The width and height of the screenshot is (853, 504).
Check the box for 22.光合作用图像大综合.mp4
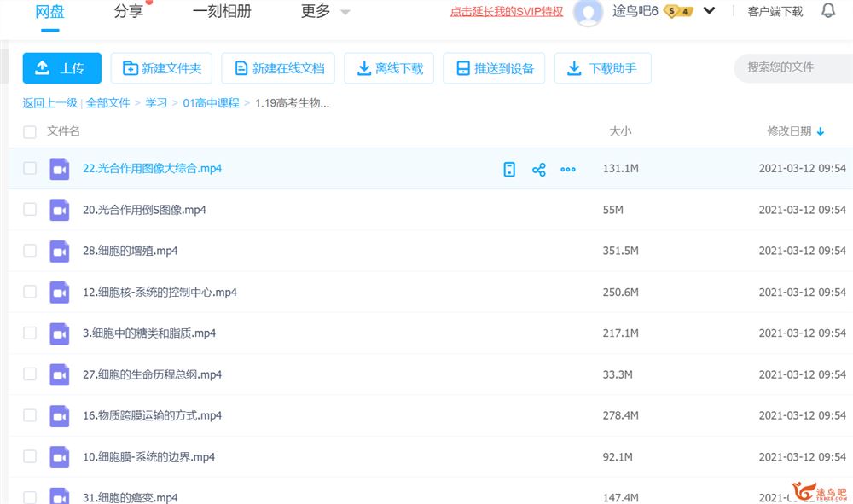tap(30, 168)
